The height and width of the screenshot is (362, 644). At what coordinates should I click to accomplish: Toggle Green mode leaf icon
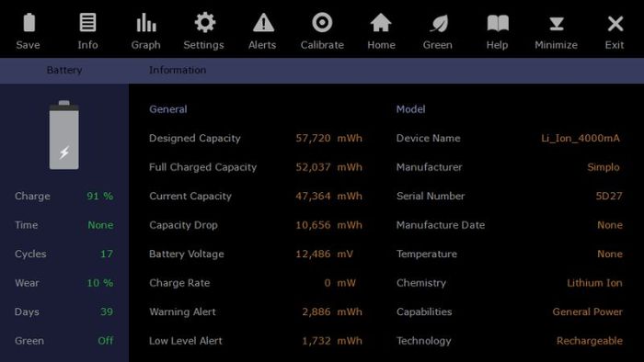point(439,23)
